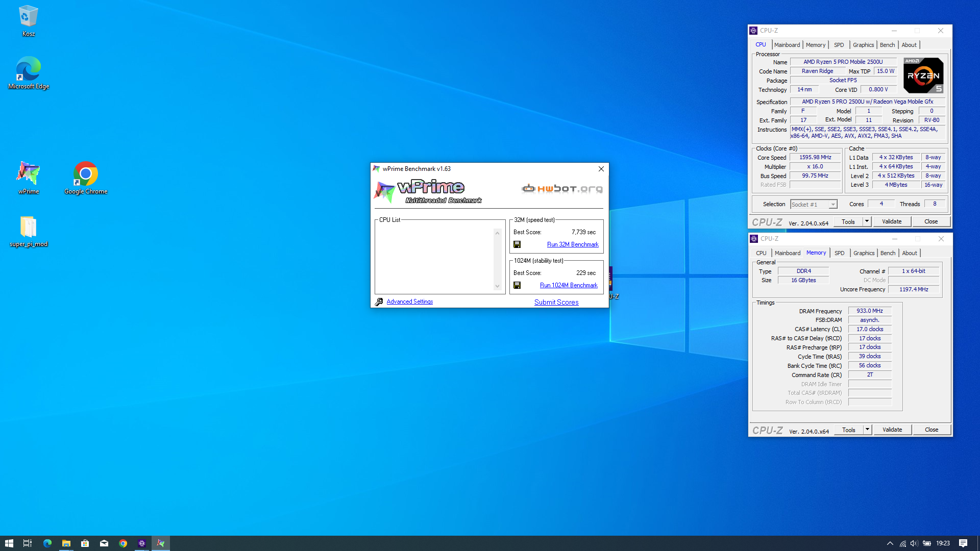Image resolution: width=980 pixels, height=551 pixels.
Task: Click the save icon for 1024M score
Action: click(517, 285)
